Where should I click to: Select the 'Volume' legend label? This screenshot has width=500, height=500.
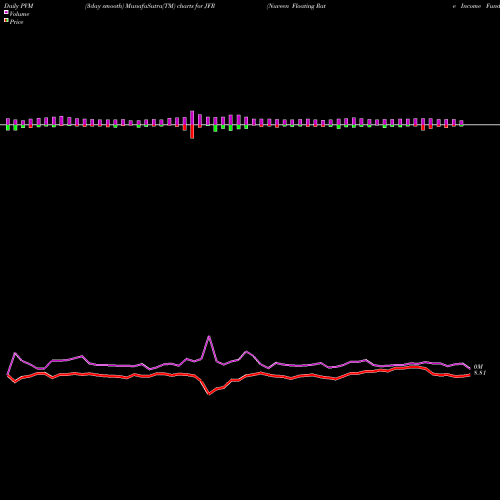(x=19, y=14)
